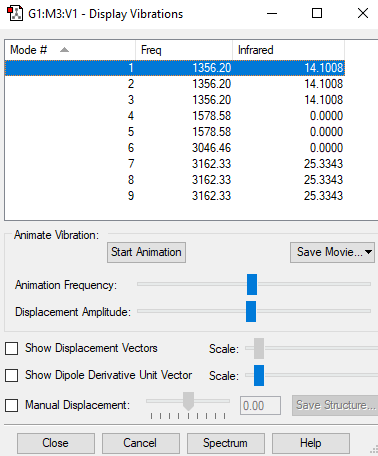Screen dimensions: 378x456
Task: Click the Freq column header
Action: pos(184,50)
